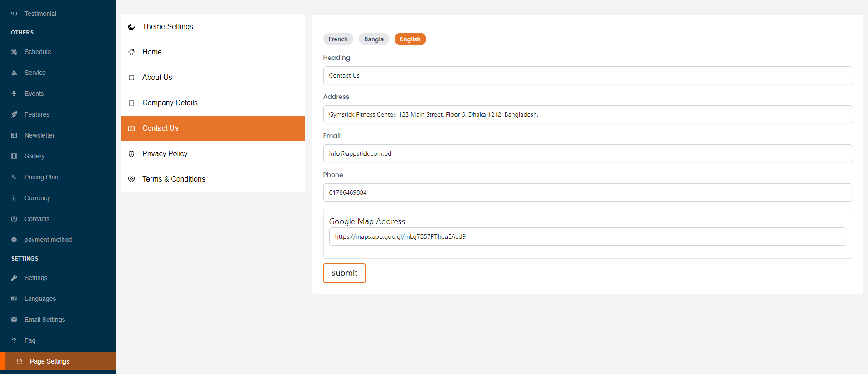Click the Home house icon

(132, 52)
